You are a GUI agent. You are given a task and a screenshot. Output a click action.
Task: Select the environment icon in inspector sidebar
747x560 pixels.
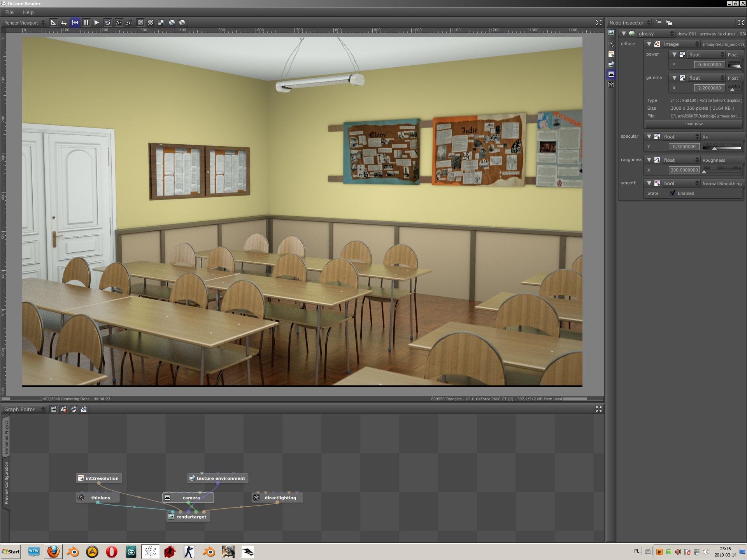pos(611,64)
